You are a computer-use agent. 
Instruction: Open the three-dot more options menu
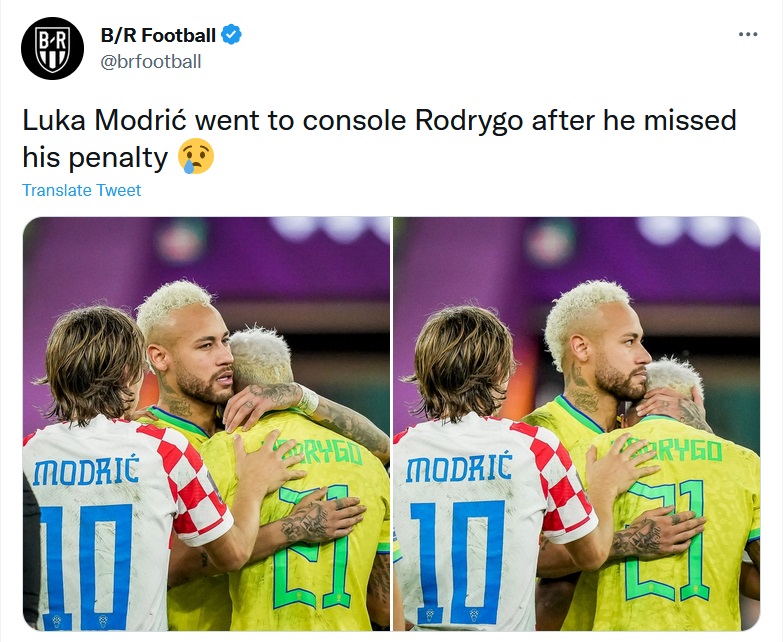pyautogui.click(x=747, y=35)
